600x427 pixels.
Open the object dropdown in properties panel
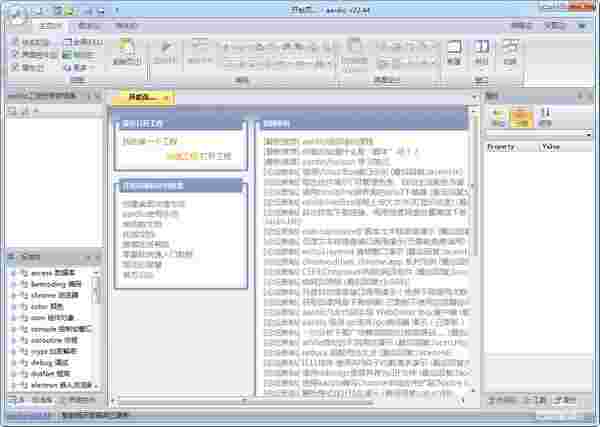coord(589,134)
